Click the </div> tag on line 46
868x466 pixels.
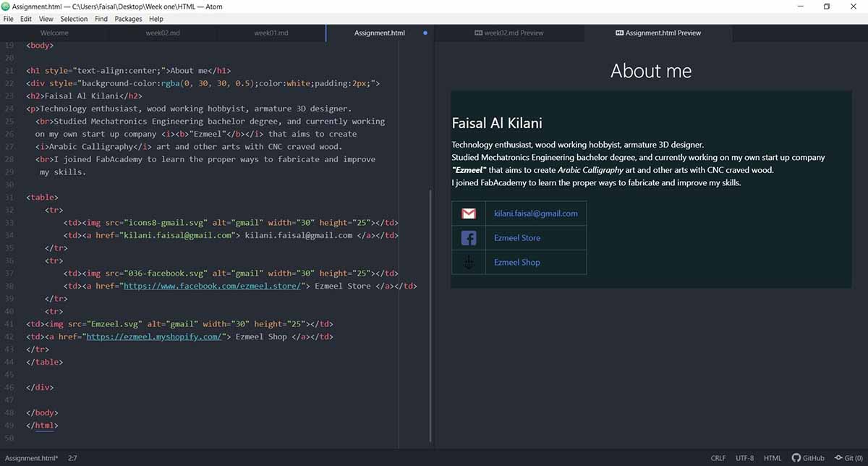click(x=40, y=387)
